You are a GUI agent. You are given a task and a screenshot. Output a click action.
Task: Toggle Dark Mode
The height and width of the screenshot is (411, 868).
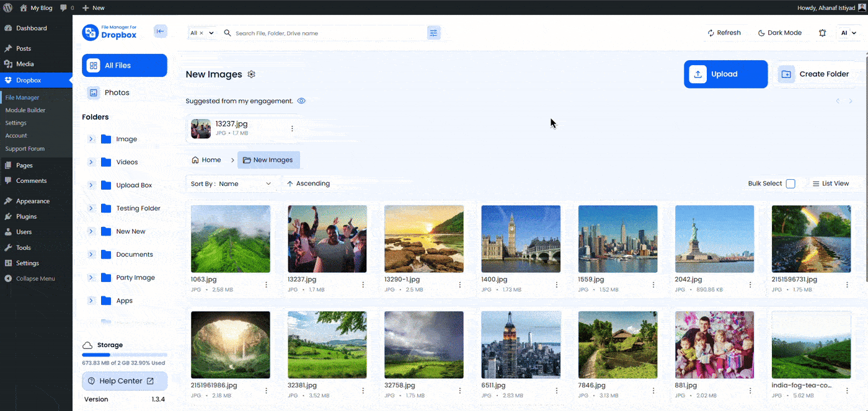[779, 33]
